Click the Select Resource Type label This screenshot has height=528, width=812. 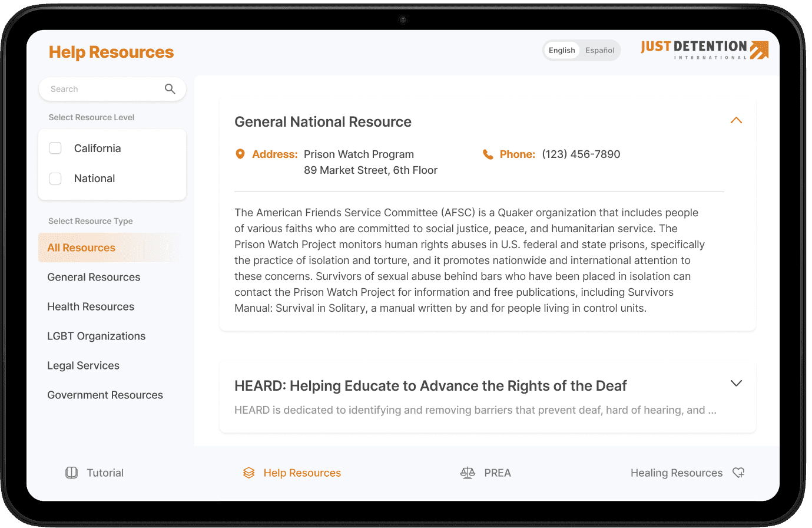(91, 221)
